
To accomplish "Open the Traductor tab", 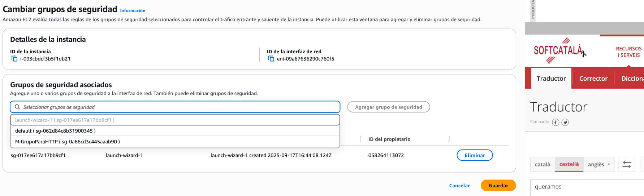I will (551, 79).
